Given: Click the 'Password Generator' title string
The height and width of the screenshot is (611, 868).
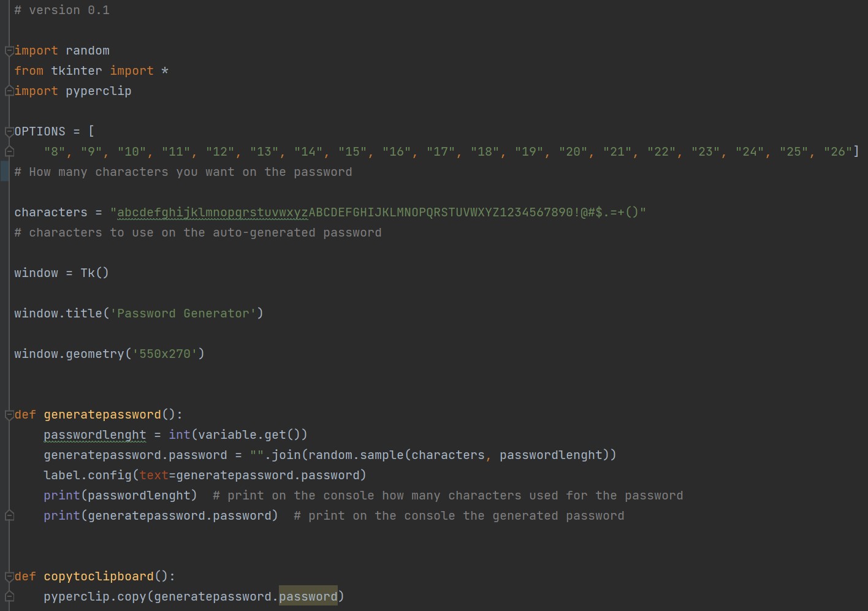Looking at the screenshot, I should coord(183,314).
